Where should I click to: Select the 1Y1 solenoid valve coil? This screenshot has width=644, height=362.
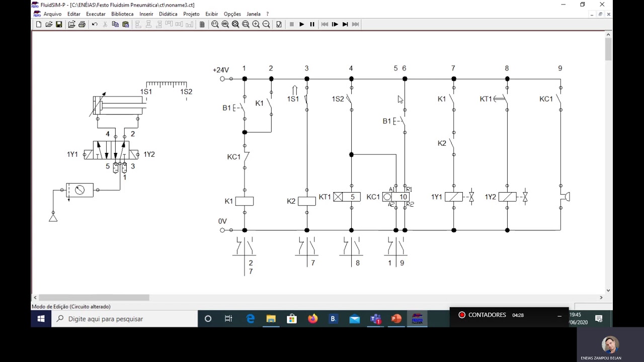coord(454,197)
